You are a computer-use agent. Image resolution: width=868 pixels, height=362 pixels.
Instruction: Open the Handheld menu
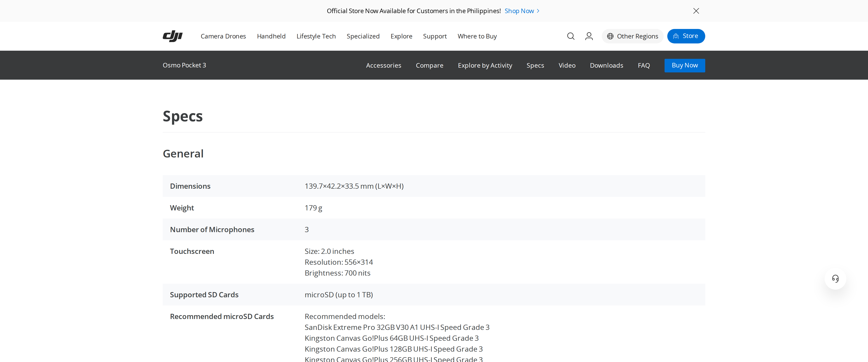click(x=271, y=36)
